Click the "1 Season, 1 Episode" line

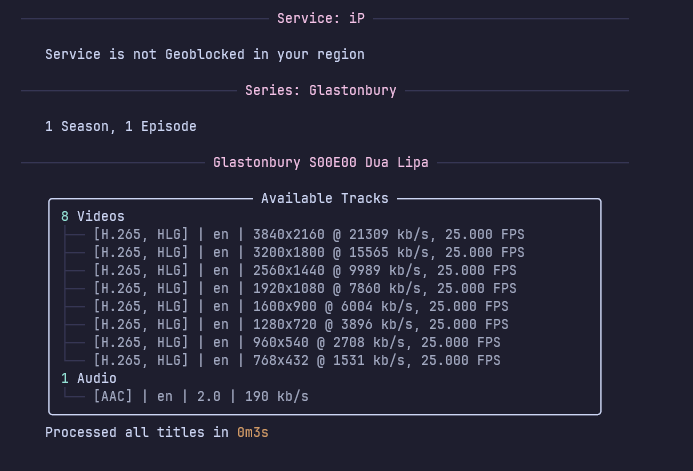tap(120, 127)
